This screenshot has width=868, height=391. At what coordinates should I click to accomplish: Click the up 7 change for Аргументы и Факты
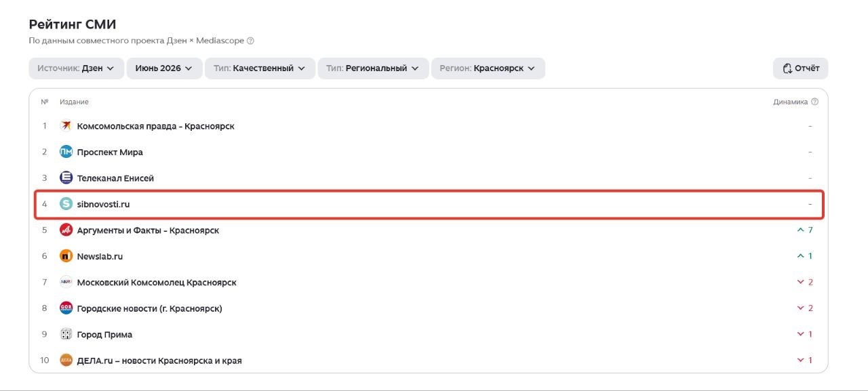click(x=805, y=230)
